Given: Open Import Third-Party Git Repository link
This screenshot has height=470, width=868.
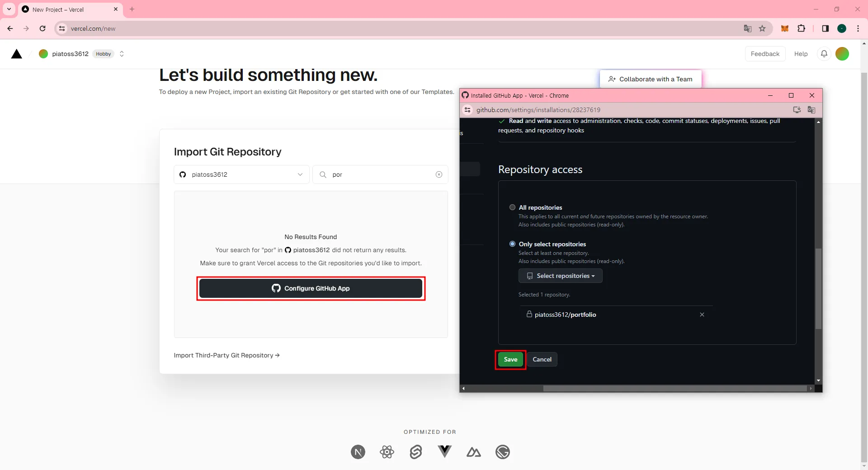Looking at the screenshot, I should point(226,355).
